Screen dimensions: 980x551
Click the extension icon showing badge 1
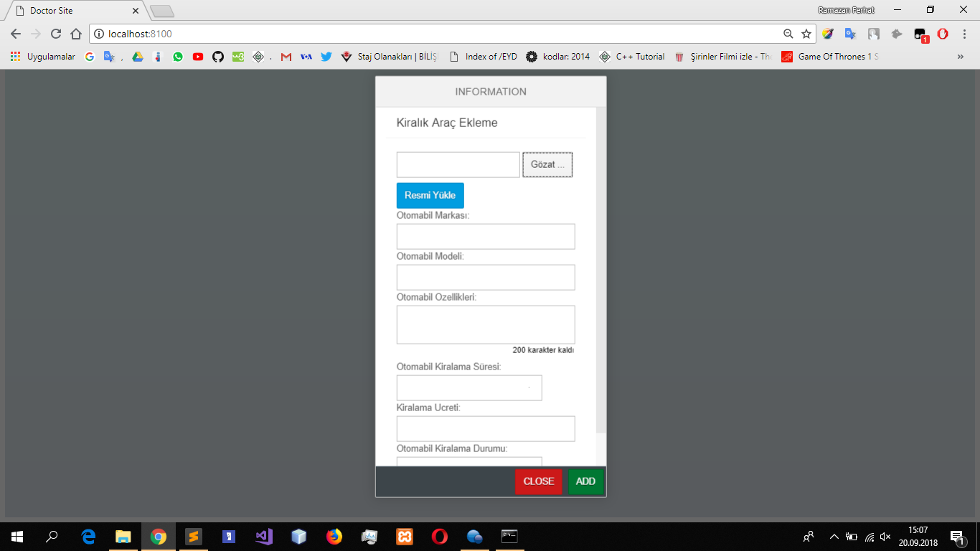pyautogui.click(x=919, y=34)
